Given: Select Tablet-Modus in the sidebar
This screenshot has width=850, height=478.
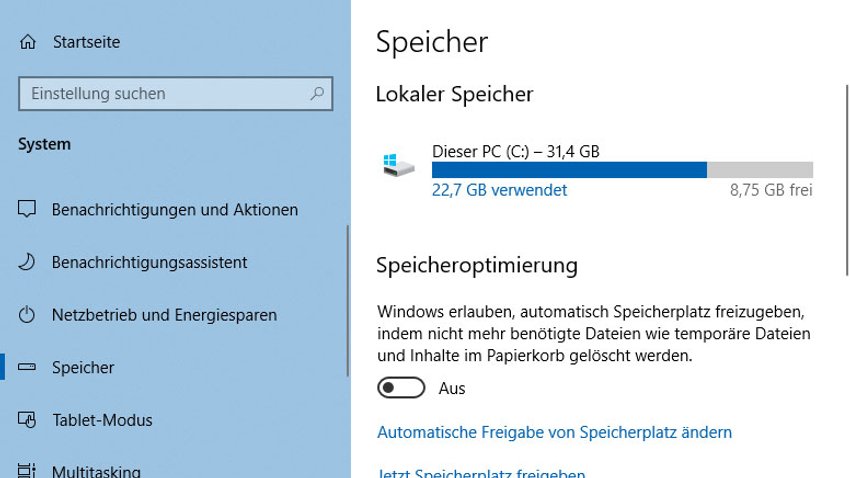Looking at the screenshot, I should pos(102,420).
